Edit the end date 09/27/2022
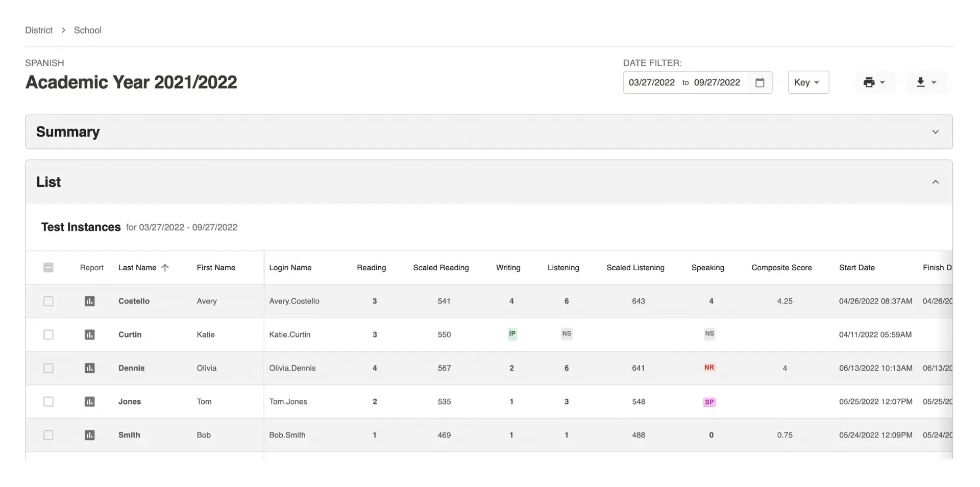This screenshot has height=487, width=980. tap(717, 83)
